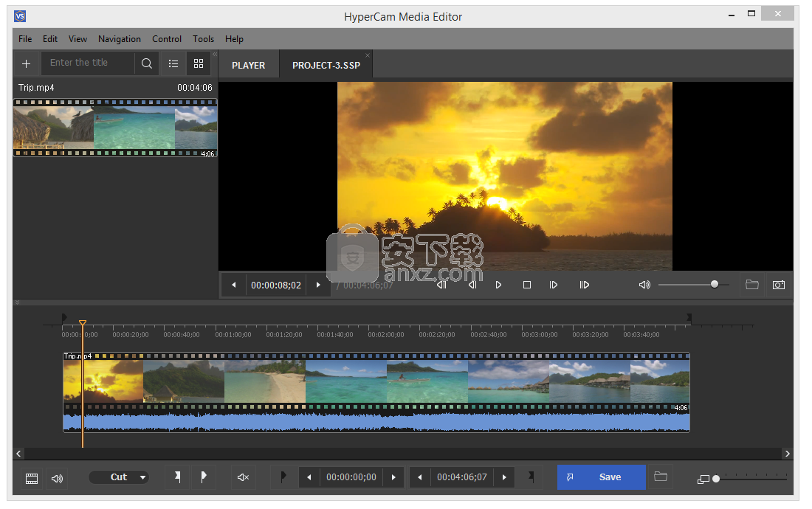Add a new media file with plus icon
Image resolution: width=812 pixels, height=509 pixels.
point(26,63)
